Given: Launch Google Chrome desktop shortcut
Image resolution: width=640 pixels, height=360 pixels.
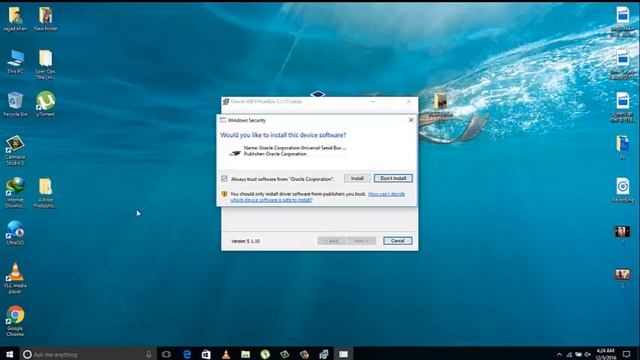Looking at the screenshot, I should tap(15, 321).
